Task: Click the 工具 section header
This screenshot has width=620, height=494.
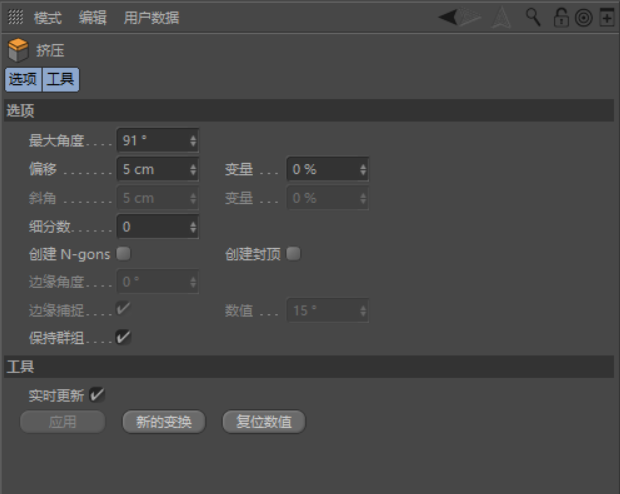Action: [x=309, y=367]
